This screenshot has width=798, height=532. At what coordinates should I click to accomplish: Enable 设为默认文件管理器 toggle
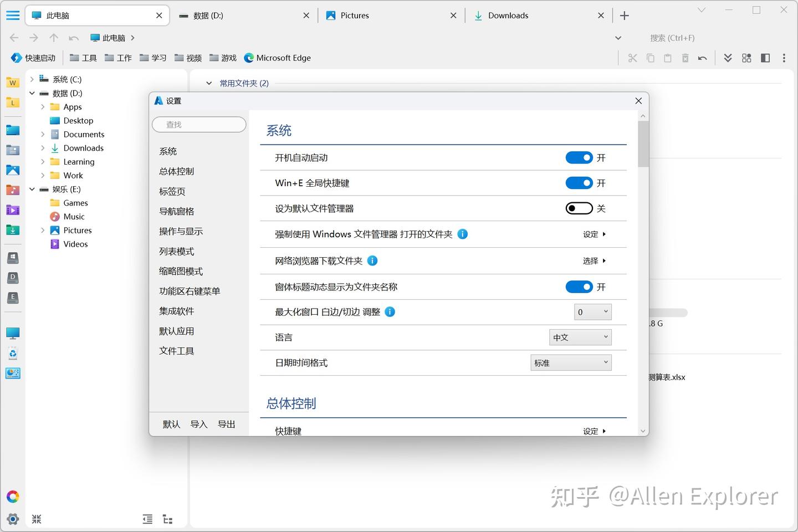point(580,208)
